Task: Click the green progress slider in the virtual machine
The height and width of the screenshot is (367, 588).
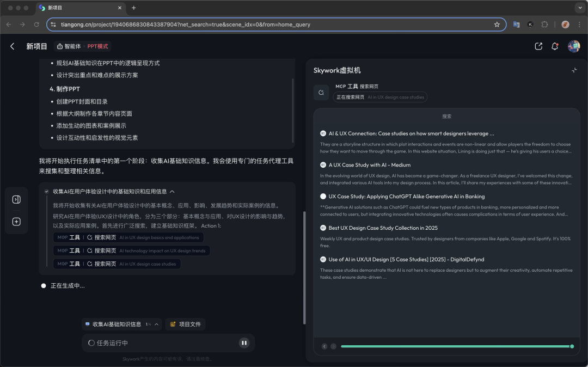Action: [x=455, y=346]
